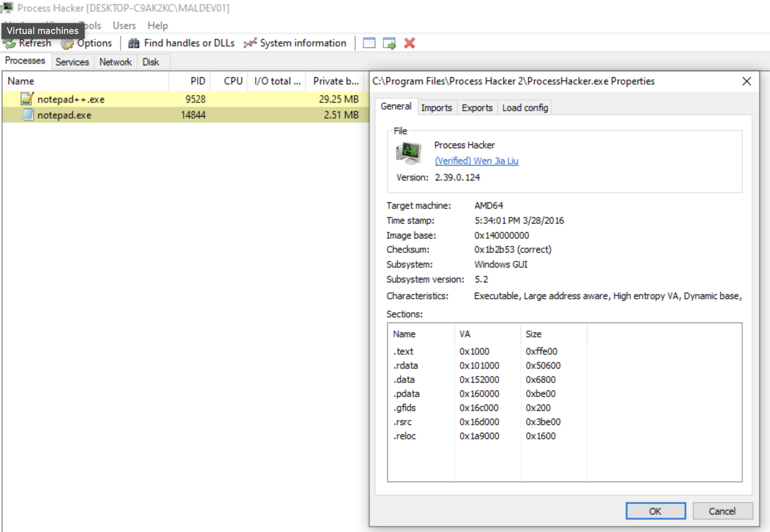Open the Exports tab

[477, 108]
